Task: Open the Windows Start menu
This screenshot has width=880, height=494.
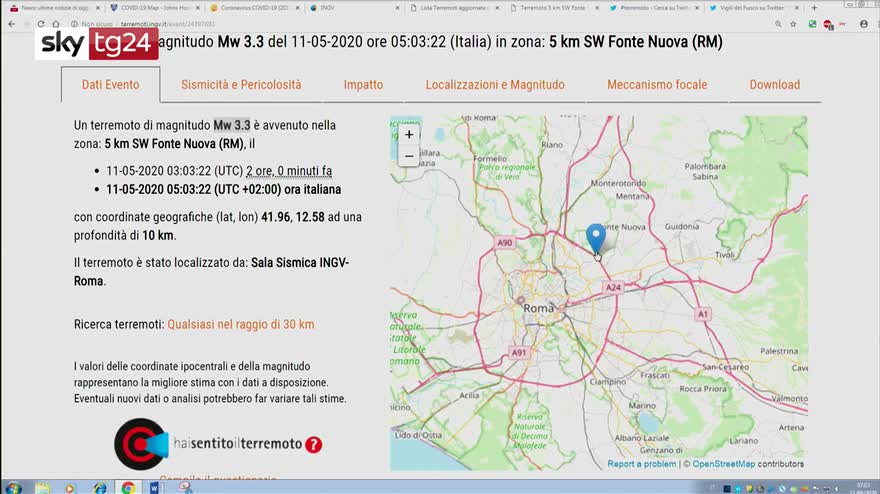Action: 14,487
